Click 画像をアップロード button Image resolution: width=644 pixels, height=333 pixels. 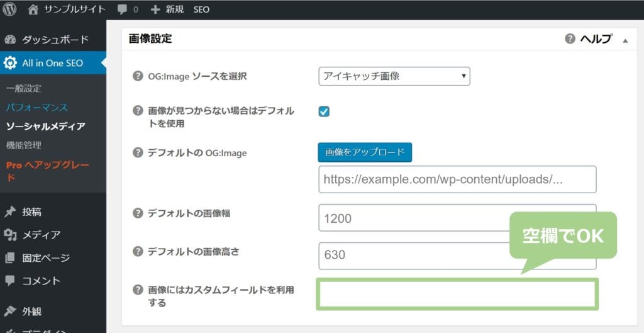(365, 152)
